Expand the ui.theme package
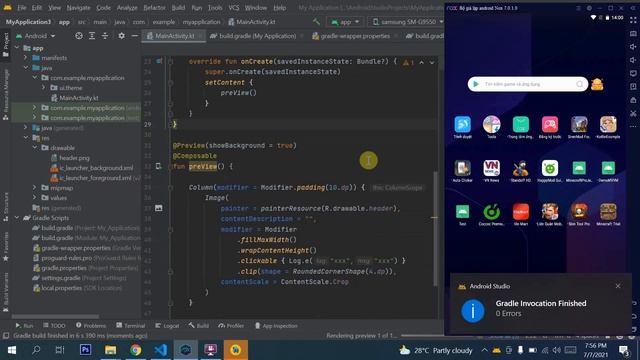Screen dimensions: 640x360 click(43, 87)
